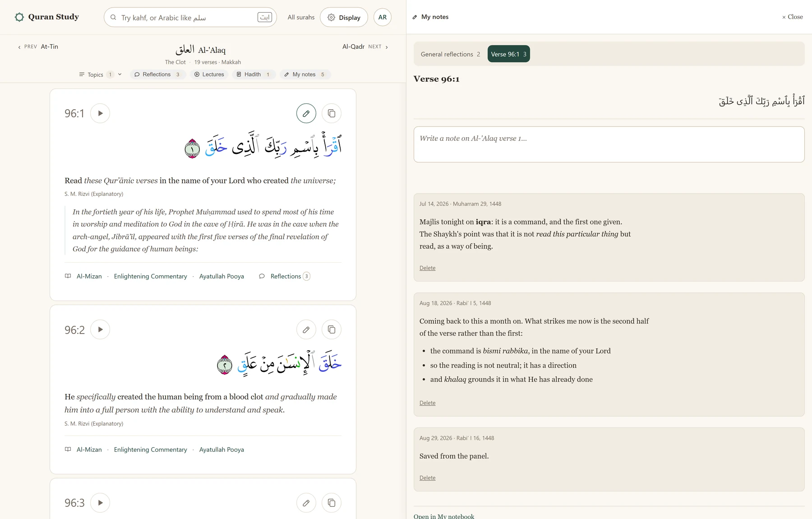
Task: Copy verse 96:3 with copy icon
Action: [332, 503]
